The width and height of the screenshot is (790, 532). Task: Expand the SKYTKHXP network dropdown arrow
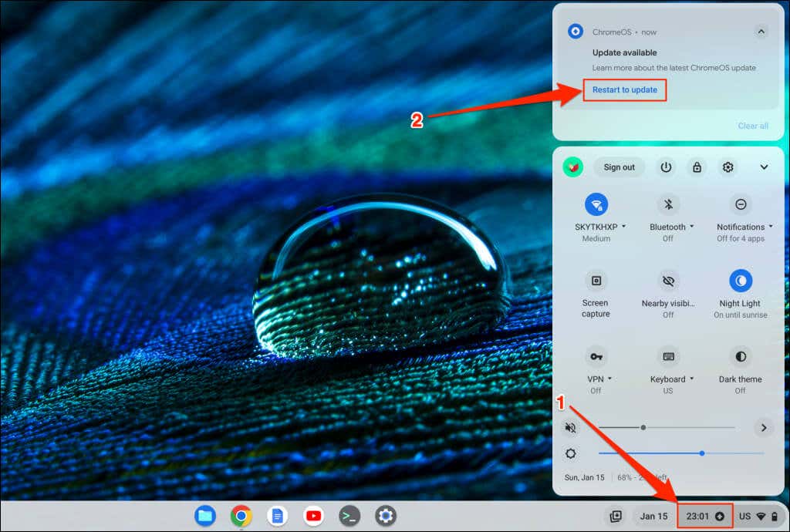[x=623, y=227]
